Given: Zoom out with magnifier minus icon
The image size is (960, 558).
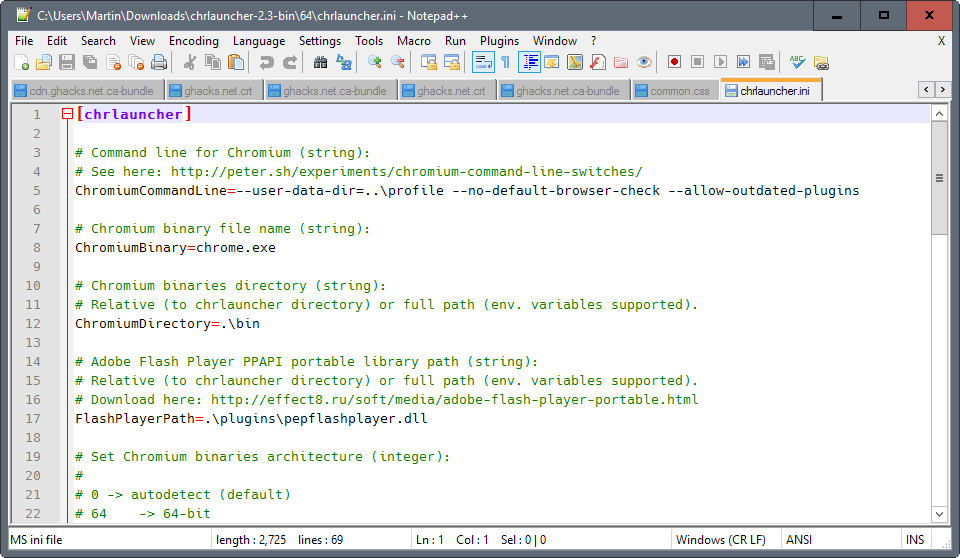Looking at the screenshot, I should click(x=398, y=62).
